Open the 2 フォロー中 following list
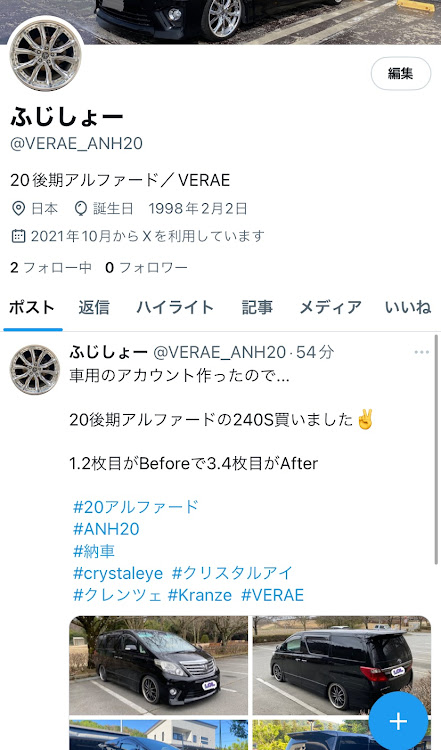 [51, 267]
